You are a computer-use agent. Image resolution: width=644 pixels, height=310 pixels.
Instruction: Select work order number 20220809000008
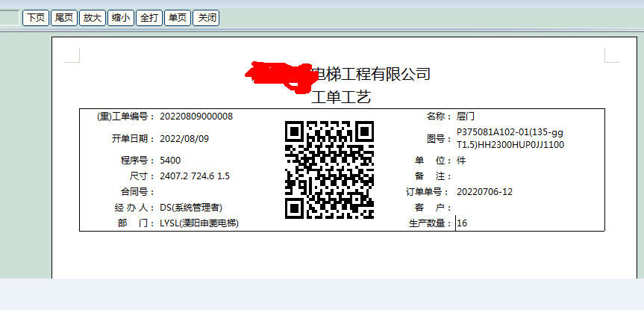pyautogui.click(x=196, y=117)
